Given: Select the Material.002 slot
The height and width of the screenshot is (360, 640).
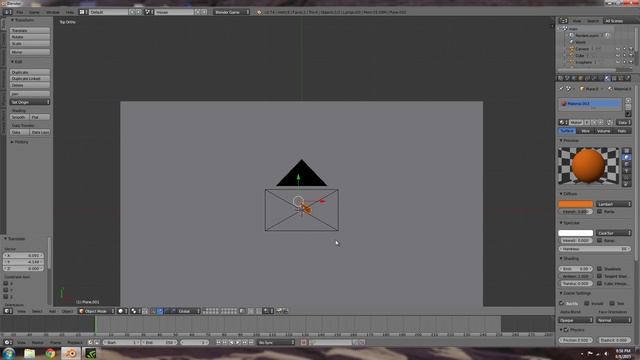Looking at the screenshot, I should click(590, 104).
